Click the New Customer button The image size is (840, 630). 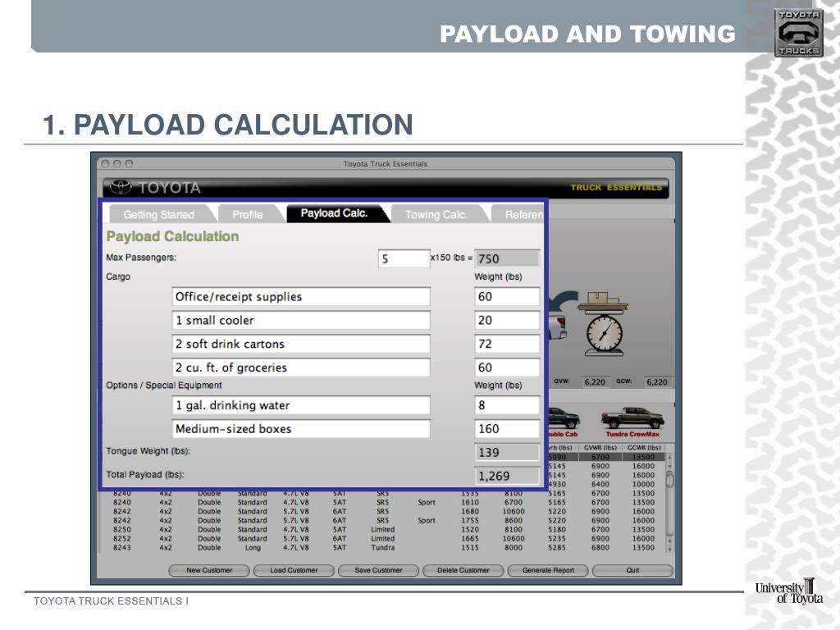point(209,571)
